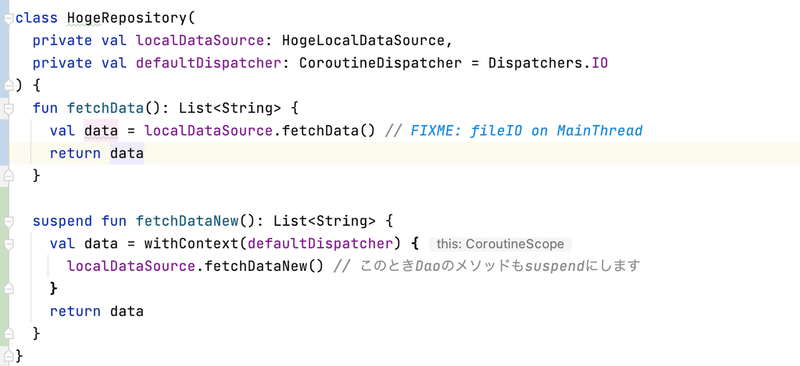Image resolution: width=800 pixels, height=366 pixels.
Task: Click highlighted data in return statement
Action: [x=127, y=153]
